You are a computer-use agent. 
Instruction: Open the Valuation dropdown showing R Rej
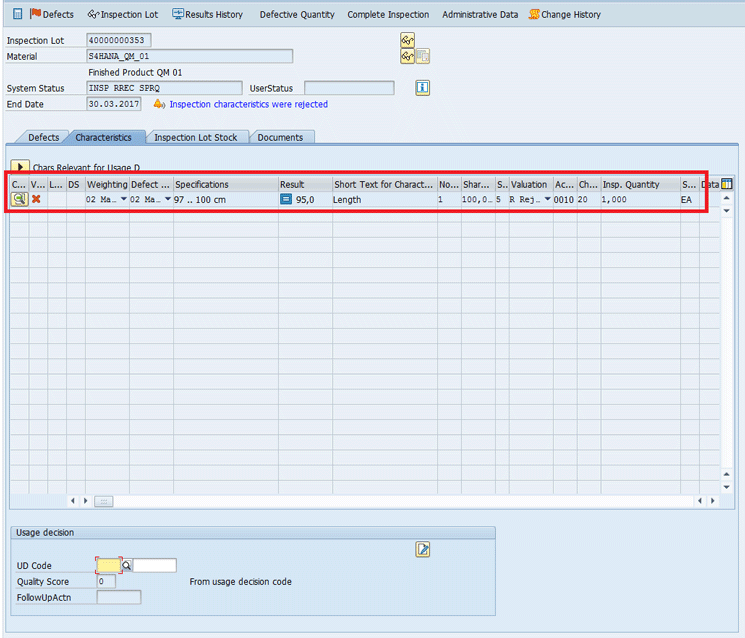[547, 200]
